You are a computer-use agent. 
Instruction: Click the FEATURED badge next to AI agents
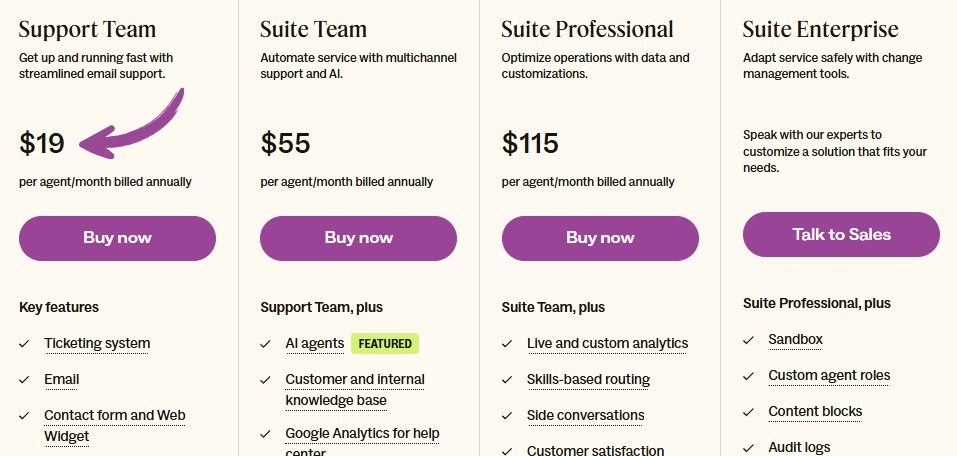pos(385,343)
